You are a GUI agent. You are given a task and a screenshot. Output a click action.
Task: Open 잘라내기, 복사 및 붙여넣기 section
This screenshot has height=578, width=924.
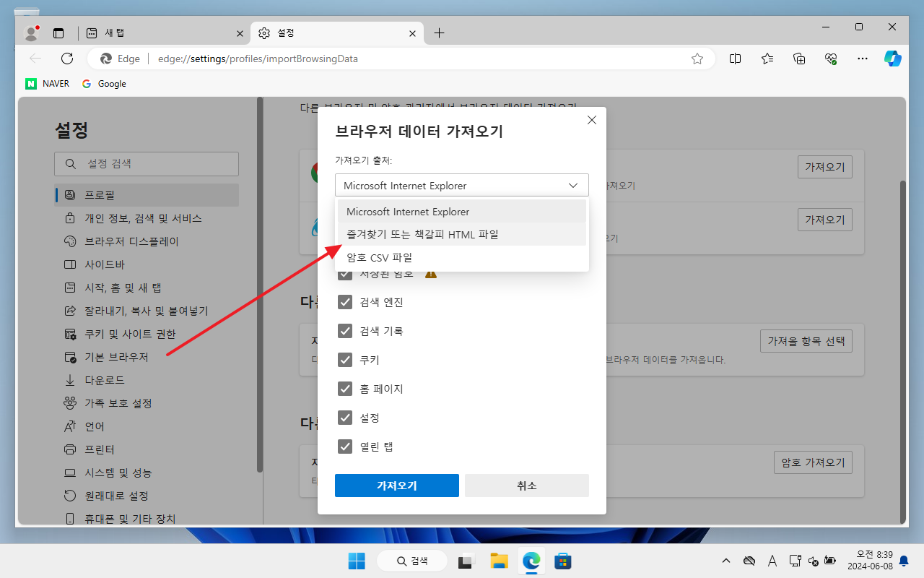coord(147,311)
